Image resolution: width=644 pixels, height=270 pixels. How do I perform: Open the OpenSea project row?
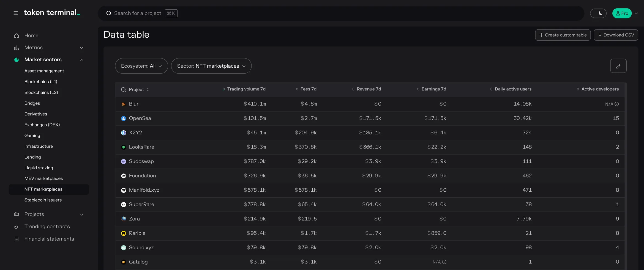pyautogui.click(x=370, y=118)
